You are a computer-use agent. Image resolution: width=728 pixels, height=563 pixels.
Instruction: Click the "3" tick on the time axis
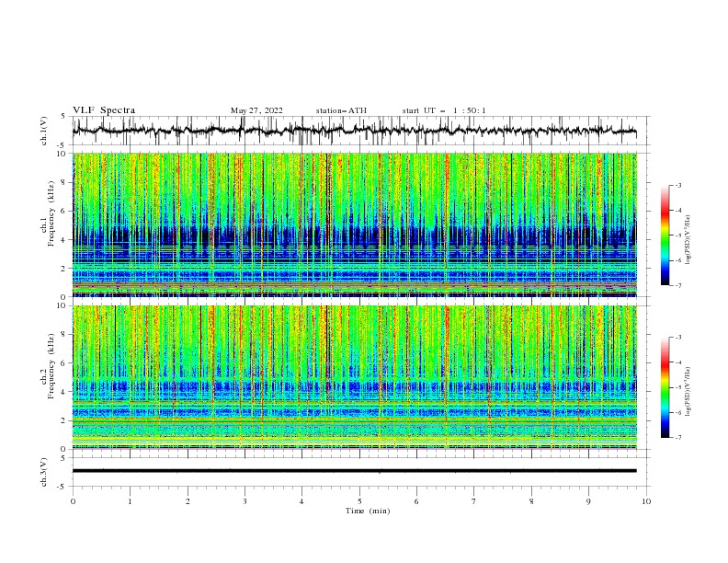coord(245,501)
